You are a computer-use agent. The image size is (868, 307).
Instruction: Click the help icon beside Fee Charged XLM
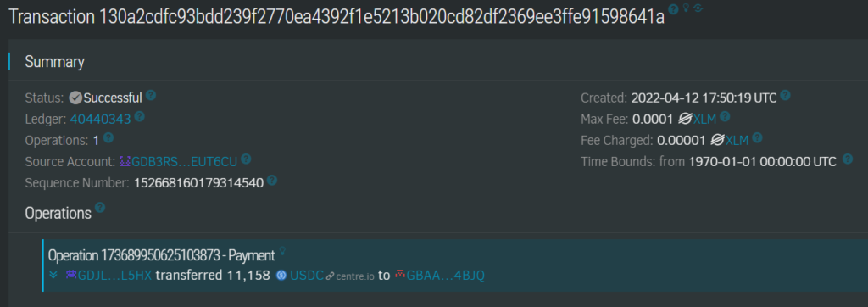(x=757, y=138)
